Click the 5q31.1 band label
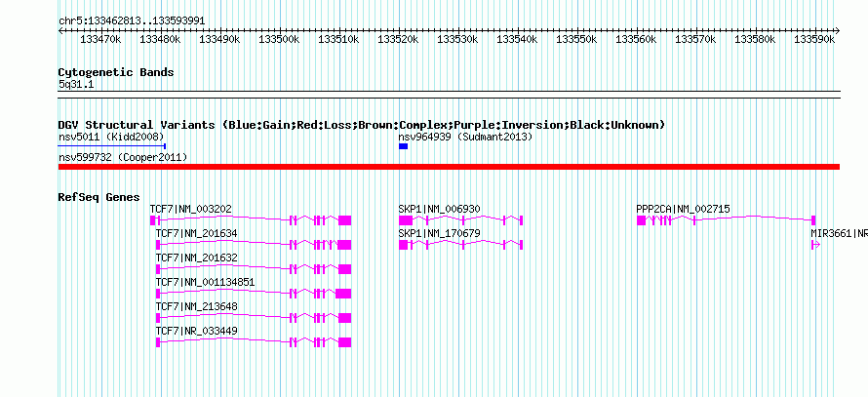This screenshot has height=397, width=868. (x=76, y=84)
